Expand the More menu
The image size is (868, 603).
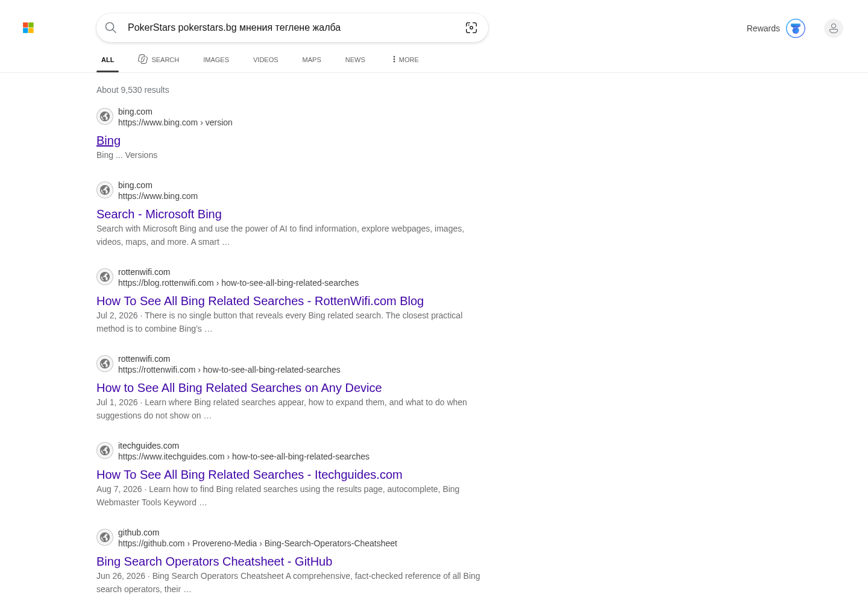[405, 60]
